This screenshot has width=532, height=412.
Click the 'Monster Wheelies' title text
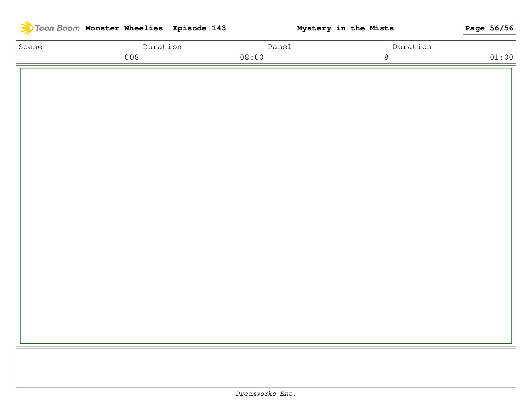tap(124, 28)
